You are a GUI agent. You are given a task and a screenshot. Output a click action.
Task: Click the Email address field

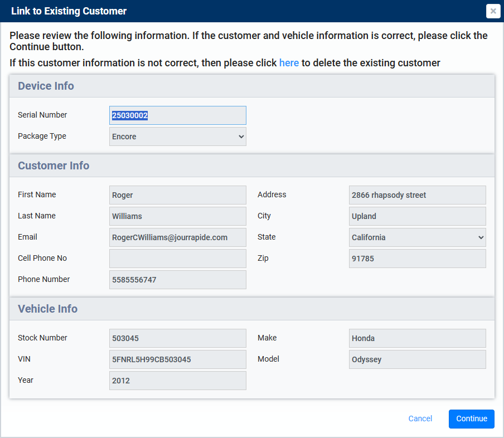(x=177, y=237)
